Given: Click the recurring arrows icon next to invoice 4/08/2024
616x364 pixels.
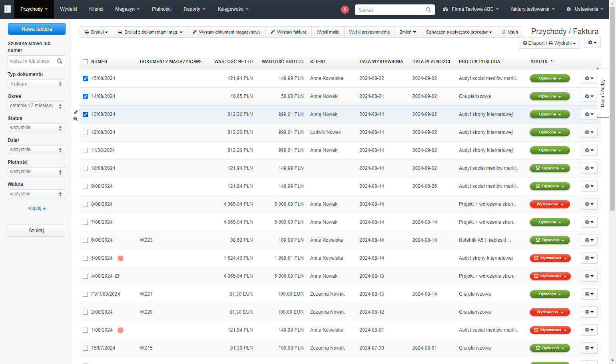Looking at the screenshot, I should click(x=117, y=276).
